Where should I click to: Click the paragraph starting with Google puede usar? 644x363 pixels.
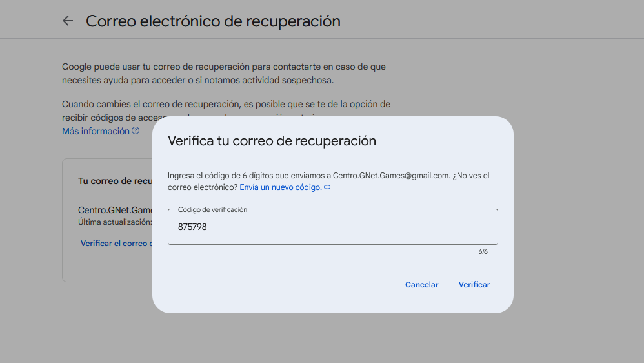point(223,74)
